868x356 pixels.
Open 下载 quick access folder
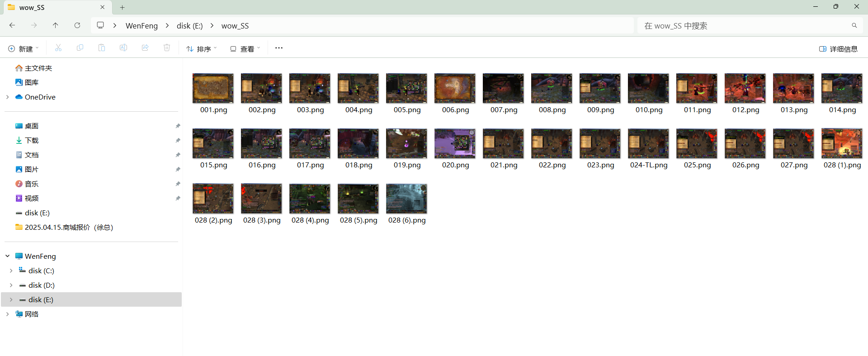[27, 140]
